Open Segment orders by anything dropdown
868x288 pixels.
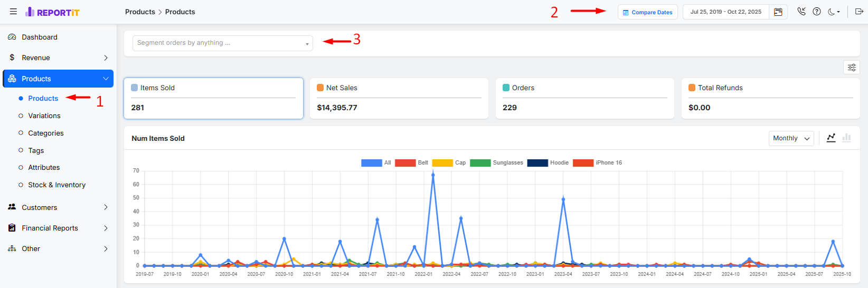222,43
